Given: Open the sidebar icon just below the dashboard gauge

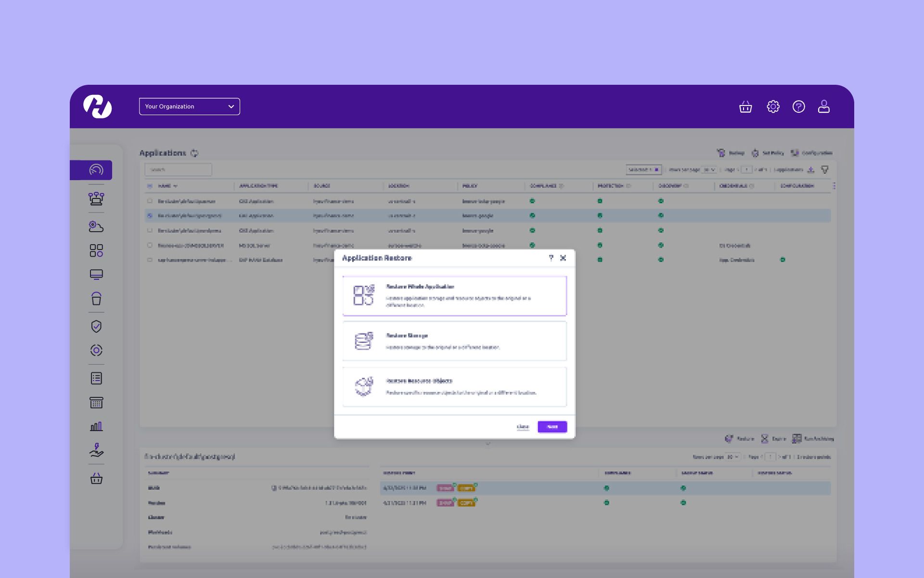Looking at the screenshot, I should pos(96,198).
